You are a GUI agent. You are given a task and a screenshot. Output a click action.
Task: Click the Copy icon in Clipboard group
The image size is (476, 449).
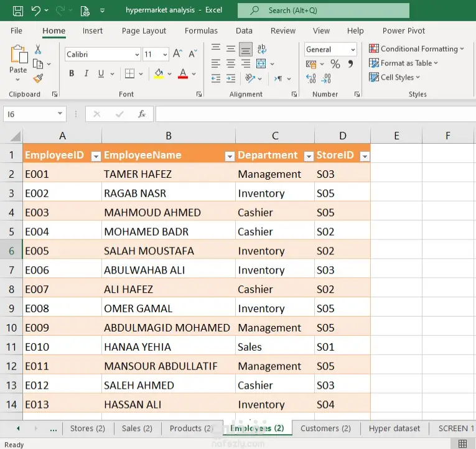pos(38,64)
